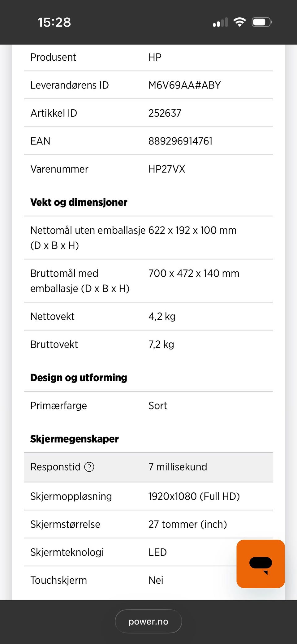Open the orange chat support button
297x644 pixels.
tap(260, 564)
